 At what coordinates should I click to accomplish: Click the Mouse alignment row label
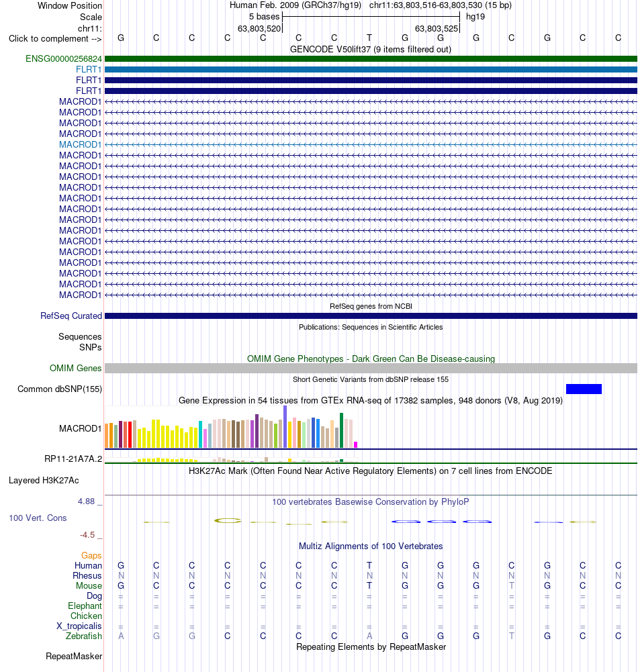(89, 586)
